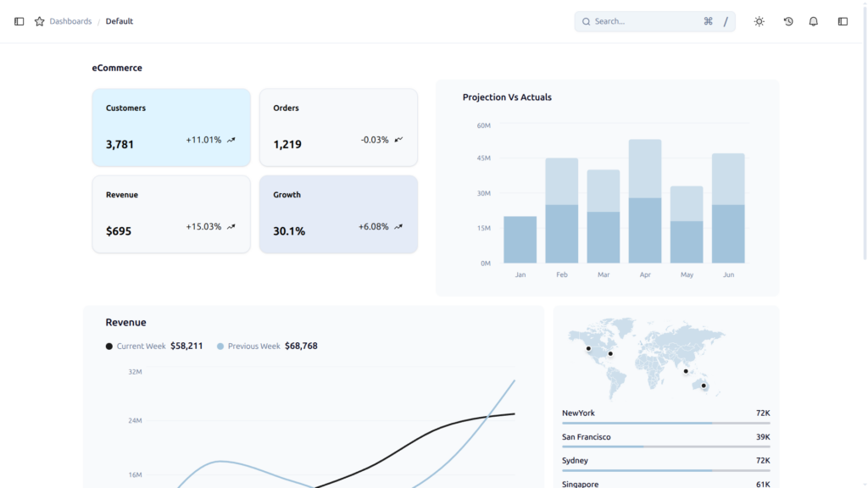Open the history clock icon
Image resolution: width=868 pixels, height=488 pixels.
(788, 21)
